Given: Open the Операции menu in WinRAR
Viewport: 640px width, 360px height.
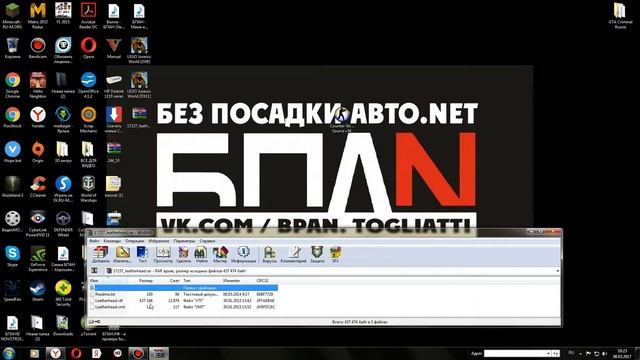Looking at the screenshot, I should pyautogui.click(x=134, y=241).
